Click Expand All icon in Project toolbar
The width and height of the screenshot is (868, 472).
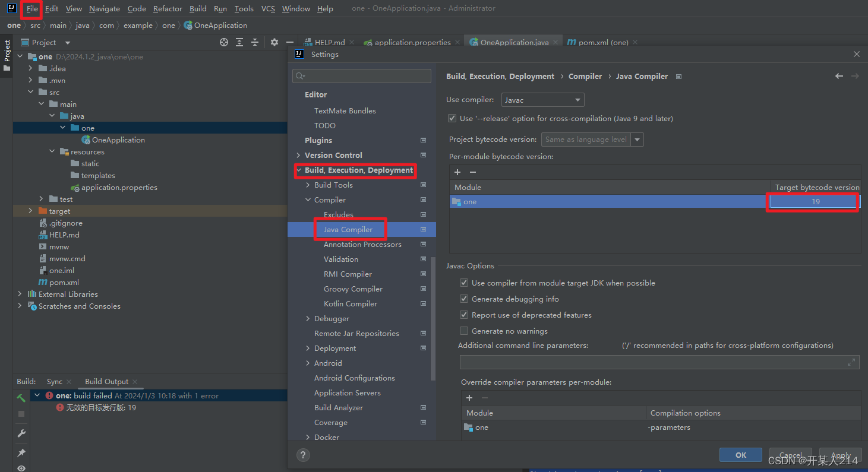[x=239, y=42]
